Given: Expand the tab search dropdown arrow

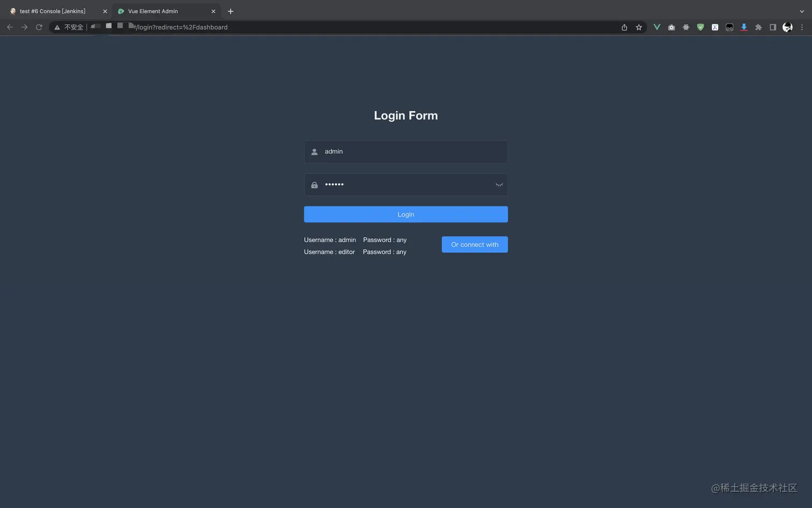Looking at the screenshot, I should (x=802, y=11).
